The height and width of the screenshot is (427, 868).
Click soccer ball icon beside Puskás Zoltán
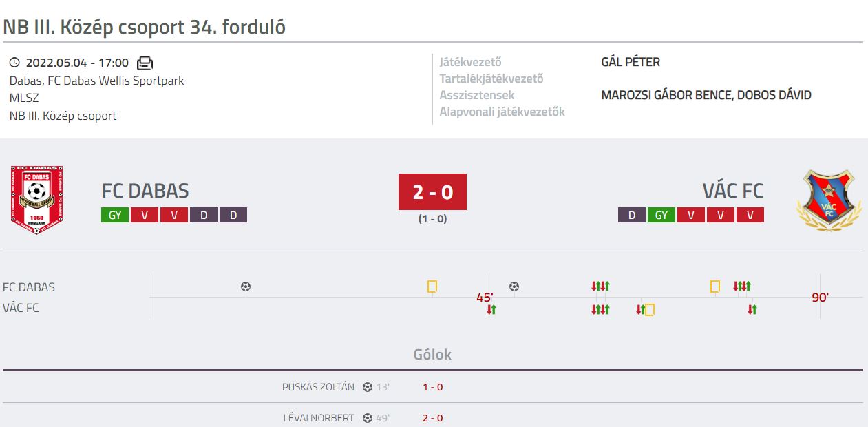pyautogui.click(x=368, y=387)
